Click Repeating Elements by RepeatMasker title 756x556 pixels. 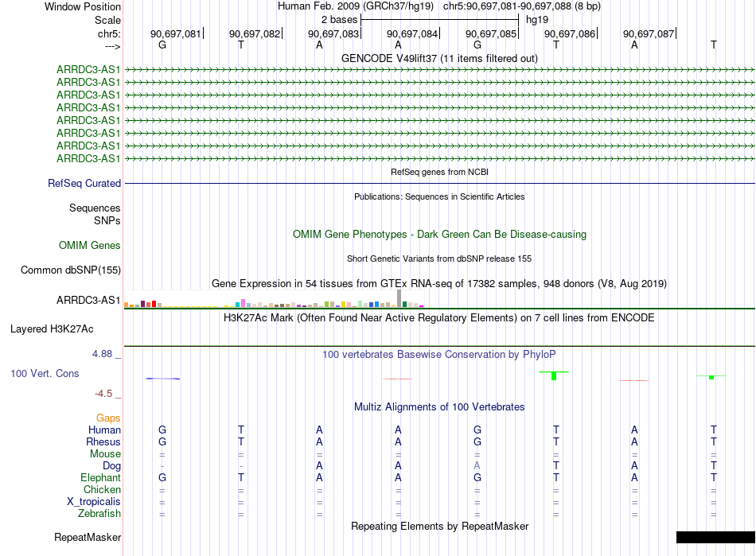tap(440, 526)
